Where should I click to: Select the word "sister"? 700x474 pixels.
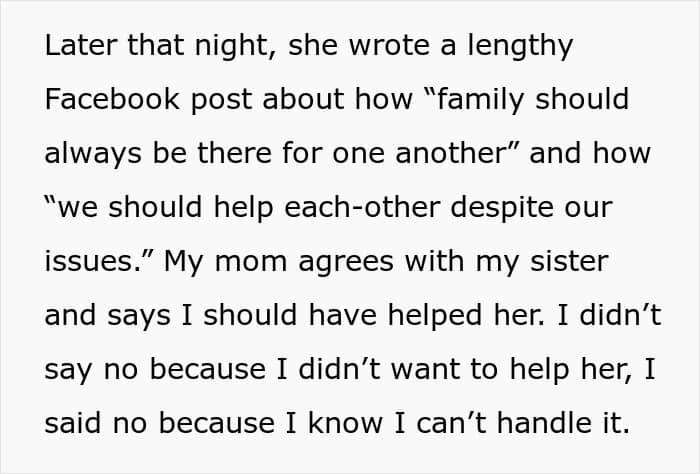[569, 261]
